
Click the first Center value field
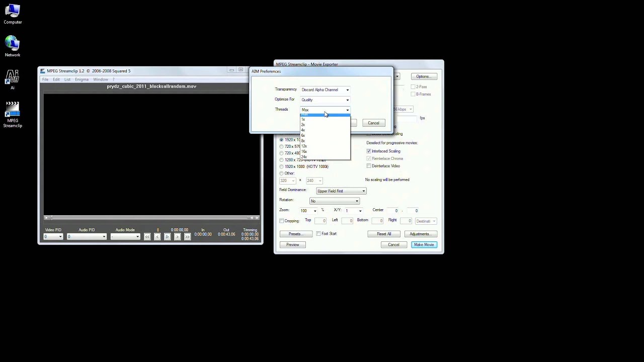tap(393, 211)
